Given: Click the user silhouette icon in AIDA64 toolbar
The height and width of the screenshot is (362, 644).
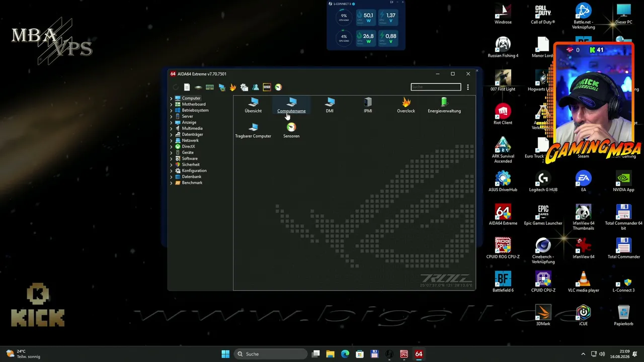Looking at the screenshot, I should 256,87.
